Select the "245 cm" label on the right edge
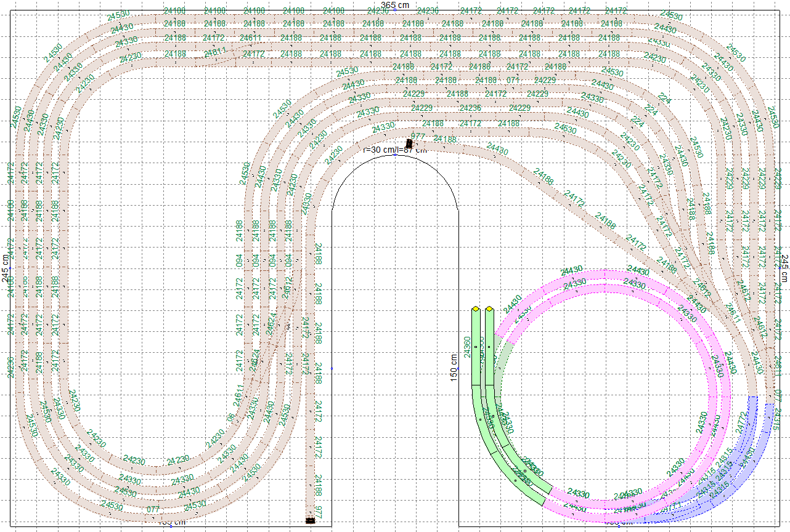 coord(784,268)
